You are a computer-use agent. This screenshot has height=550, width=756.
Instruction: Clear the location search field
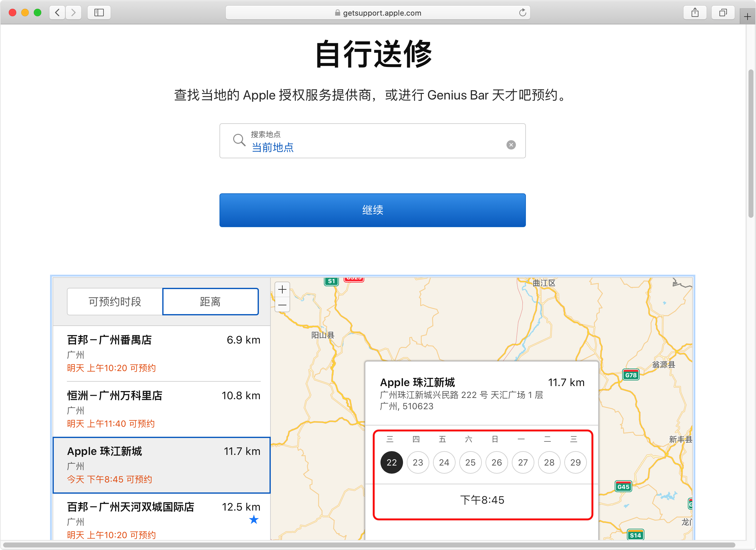pyautogui.click(x=511, y=145)
